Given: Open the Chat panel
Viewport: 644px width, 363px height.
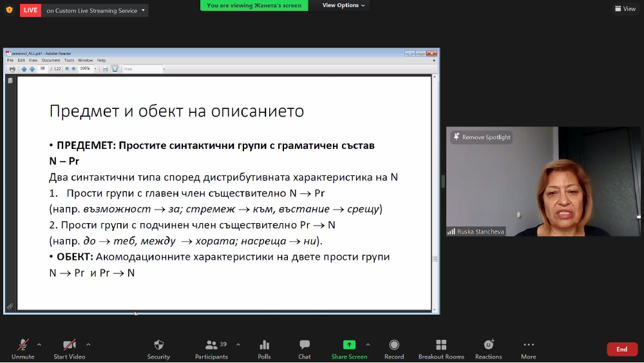Looking at the screenshot, I should pos(305,345).
